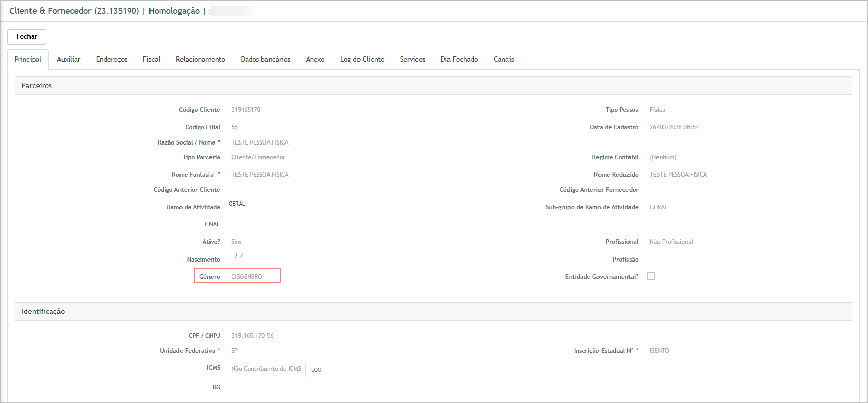Click the Gênero field value CISGENERO
Screen dimensions: 868x403
click(247, 277)
